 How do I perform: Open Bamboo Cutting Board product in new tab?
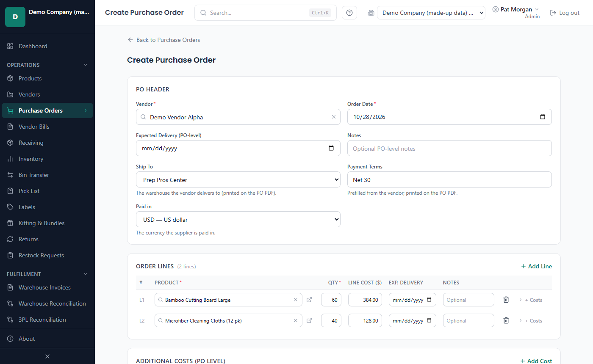pyautogui.click(x=309, y=300)
